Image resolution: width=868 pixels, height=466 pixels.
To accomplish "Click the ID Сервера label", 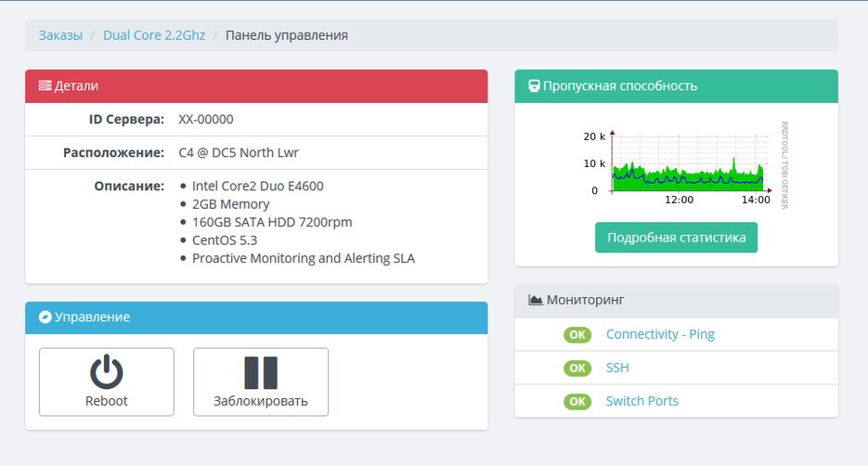I will click(127, 119).
